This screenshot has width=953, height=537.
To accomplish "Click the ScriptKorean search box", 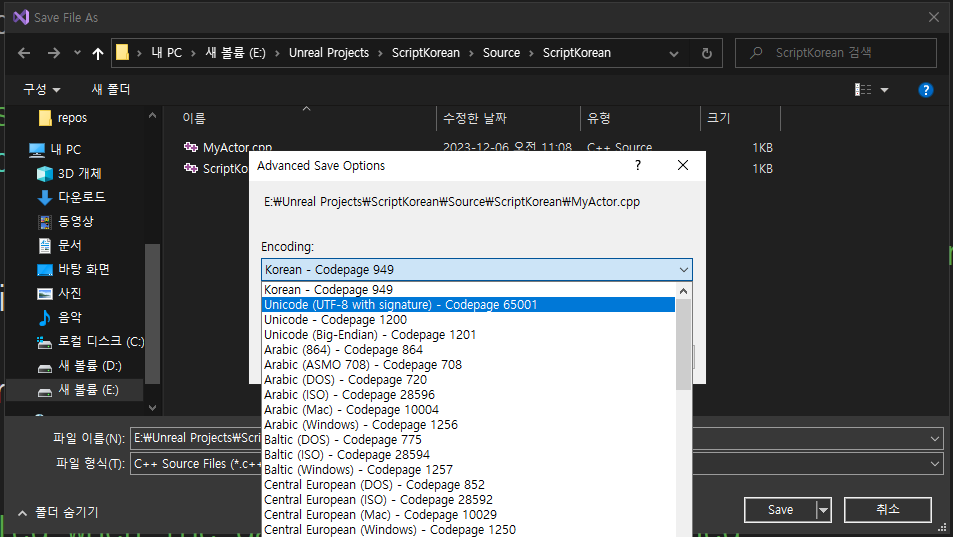I will pos(836,53).
